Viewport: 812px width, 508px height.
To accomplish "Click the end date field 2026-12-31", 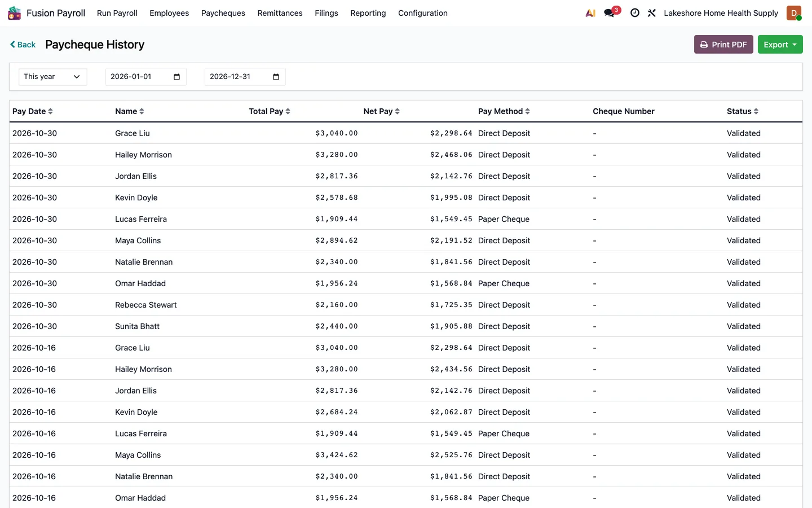I will [245, 77].
